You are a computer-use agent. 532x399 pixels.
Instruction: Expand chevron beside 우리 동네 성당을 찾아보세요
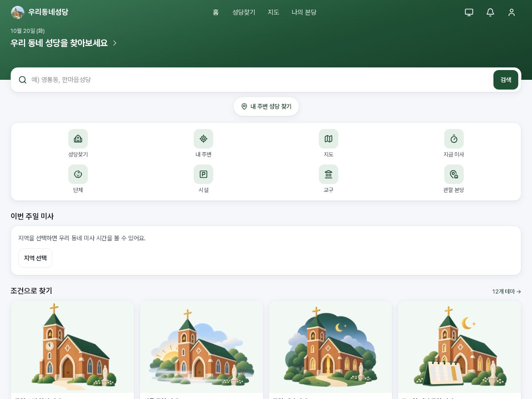[x=115, y=43]
